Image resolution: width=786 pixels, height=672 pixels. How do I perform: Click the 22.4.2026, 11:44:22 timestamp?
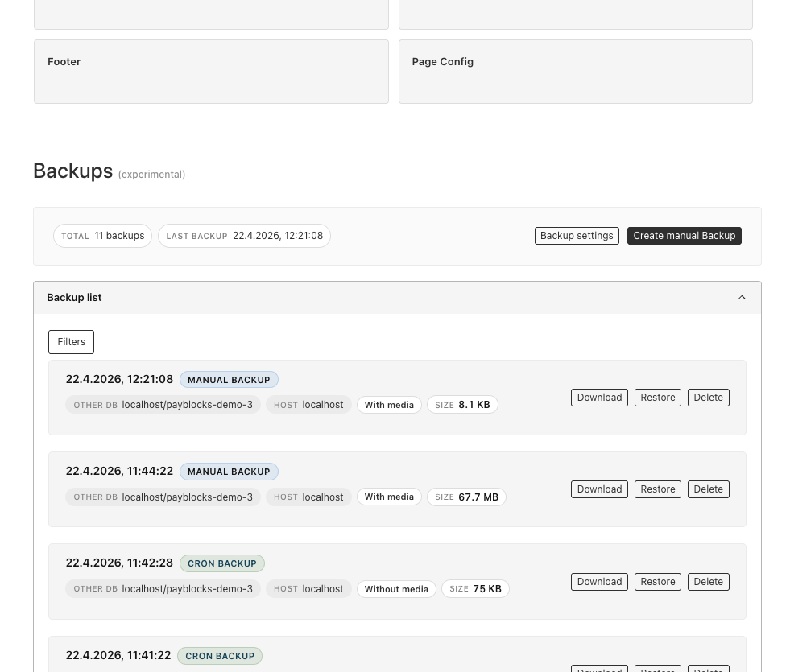click(x=119, y=471)
